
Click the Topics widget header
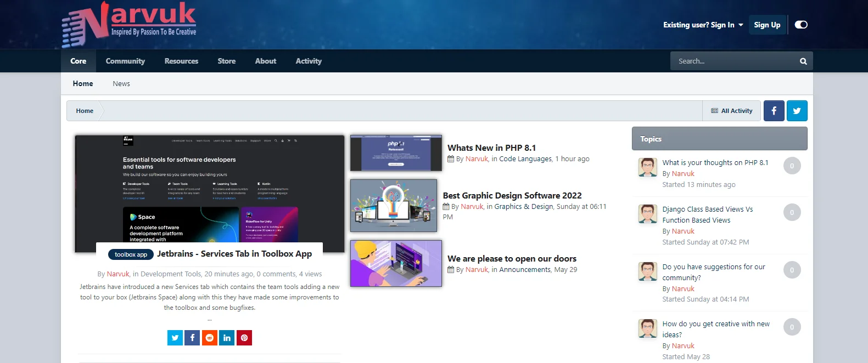tap(719, 139)
